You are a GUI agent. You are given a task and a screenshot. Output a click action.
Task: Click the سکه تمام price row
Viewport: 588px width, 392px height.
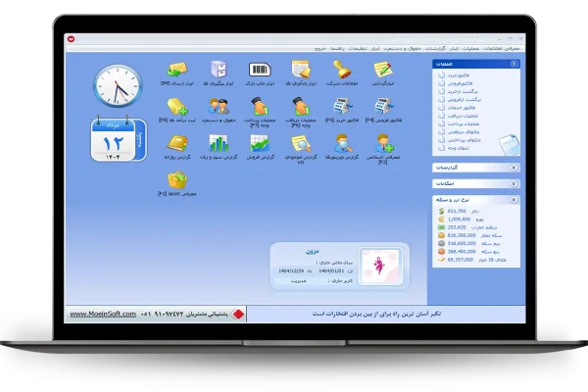pyautogui.click(x=469, y=235)
